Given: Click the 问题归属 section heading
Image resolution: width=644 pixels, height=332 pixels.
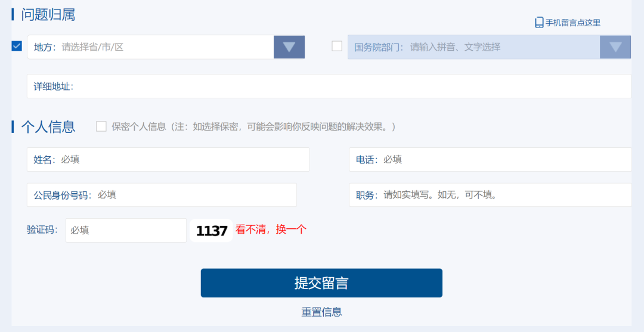Looking at the screenshot, I should click(48, 15).
